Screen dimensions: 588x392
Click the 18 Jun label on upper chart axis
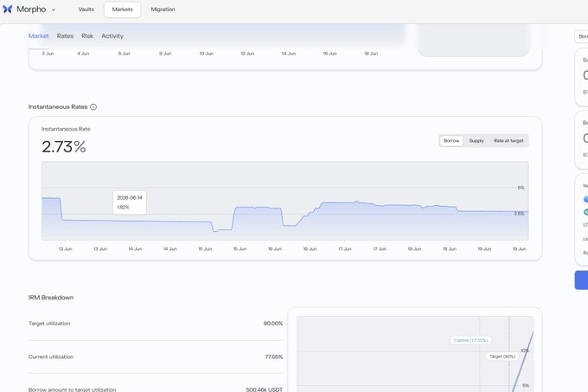click(371, 54)
